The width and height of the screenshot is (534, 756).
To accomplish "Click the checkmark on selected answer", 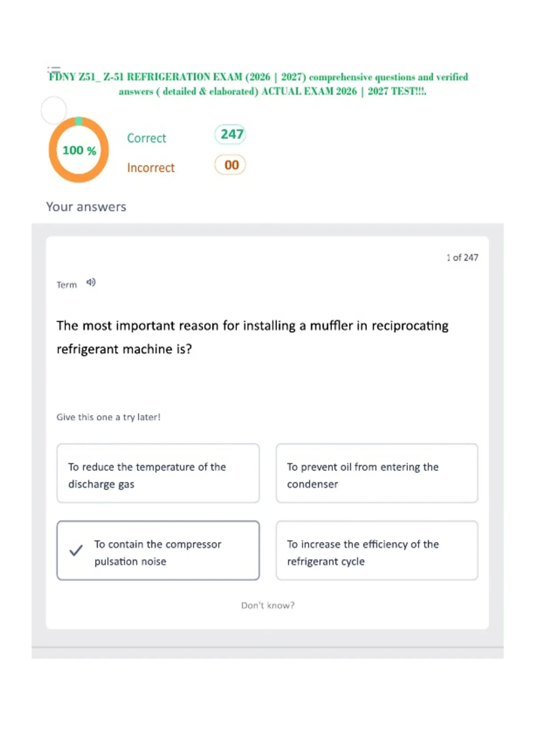I will click(76, 551).
